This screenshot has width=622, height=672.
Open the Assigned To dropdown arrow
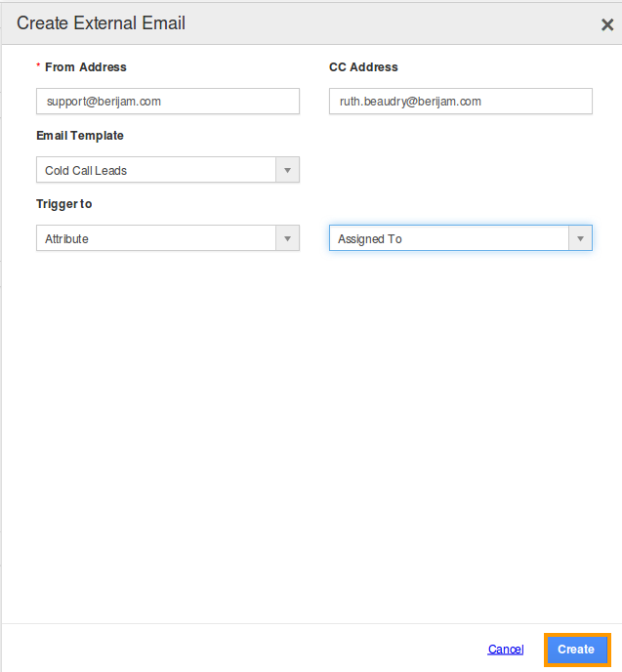[x=580, y=238]
